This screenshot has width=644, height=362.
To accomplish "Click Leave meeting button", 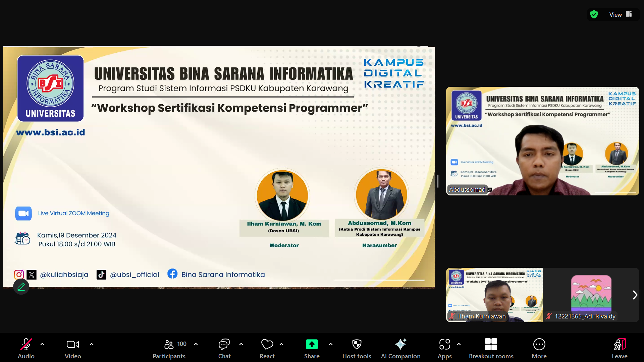I will click(x=619, y=345).
